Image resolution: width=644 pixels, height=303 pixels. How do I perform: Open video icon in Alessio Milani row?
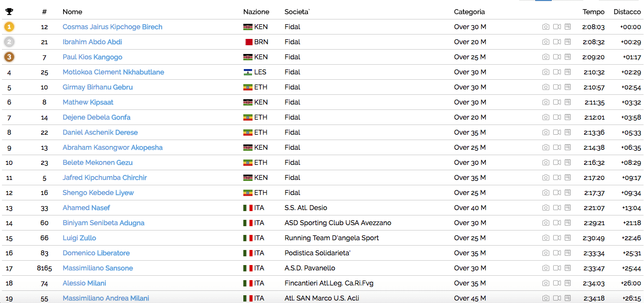(557, 284)
